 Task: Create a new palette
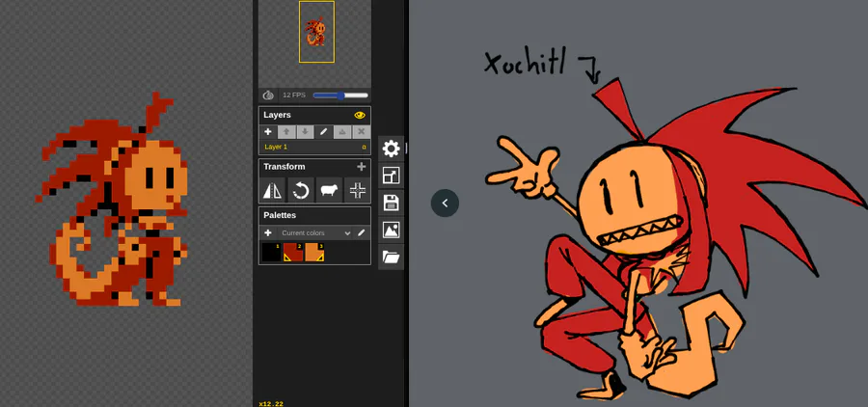coord(268,233)
